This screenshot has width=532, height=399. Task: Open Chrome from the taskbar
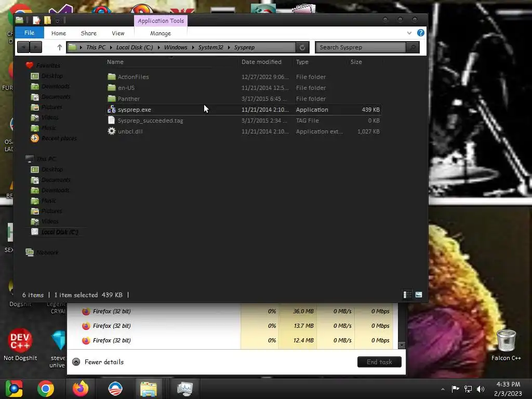click(x=46, y=389)
